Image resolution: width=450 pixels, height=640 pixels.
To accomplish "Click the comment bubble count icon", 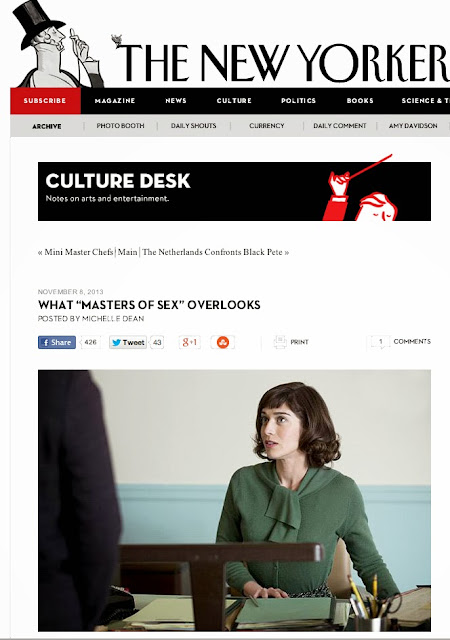I will [380, 342].
